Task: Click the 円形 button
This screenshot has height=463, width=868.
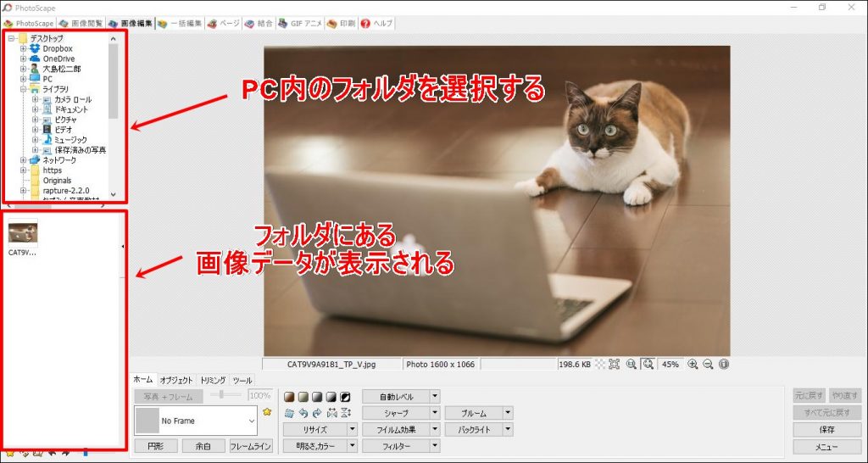Action: click(156, 446)
